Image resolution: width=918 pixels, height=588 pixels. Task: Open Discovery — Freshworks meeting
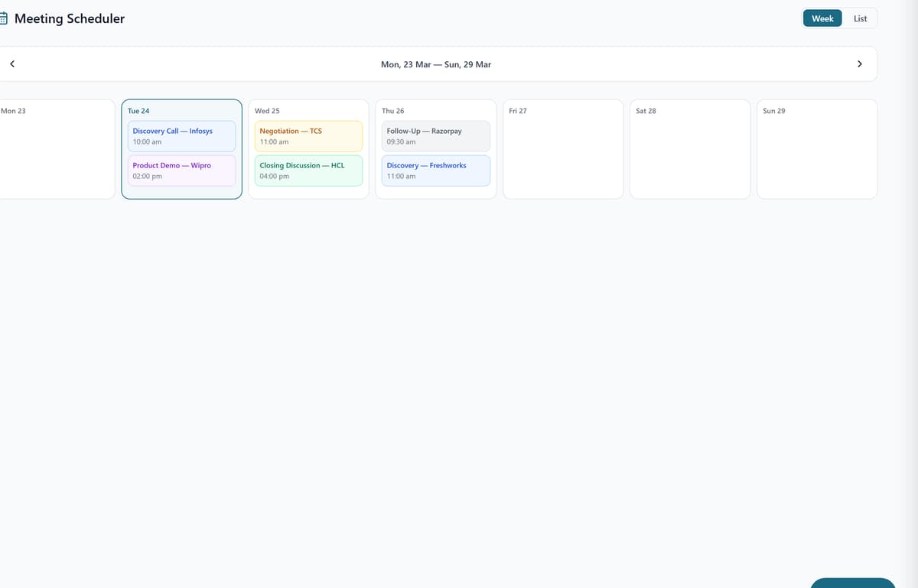(436, 171)
